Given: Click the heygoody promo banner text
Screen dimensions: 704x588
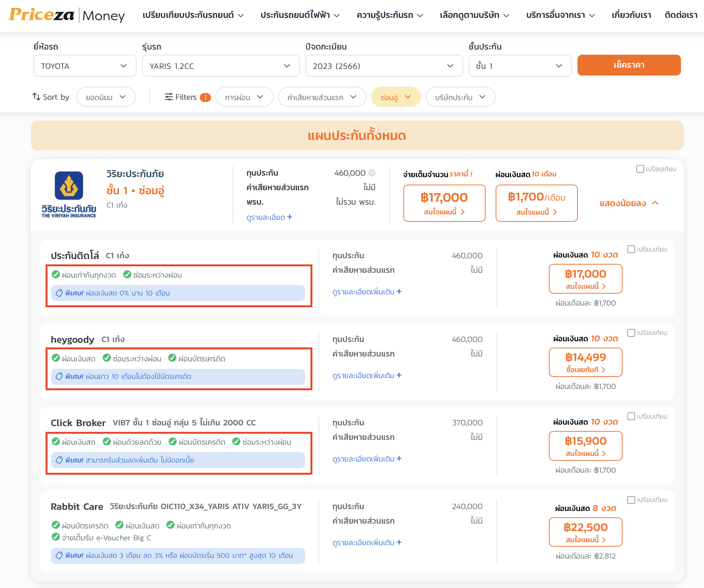Looking at the screenshot, I should 128,377.
